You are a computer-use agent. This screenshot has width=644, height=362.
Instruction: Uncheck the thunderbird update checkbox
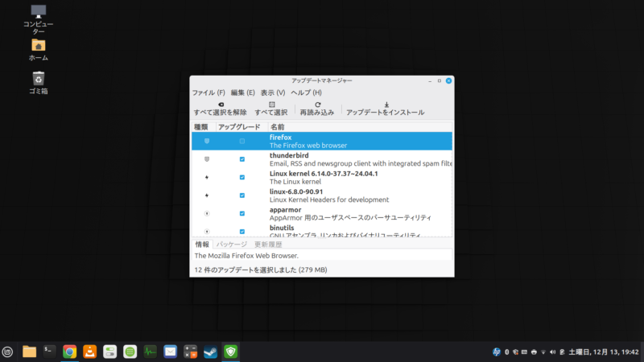(x=242, y=159)
